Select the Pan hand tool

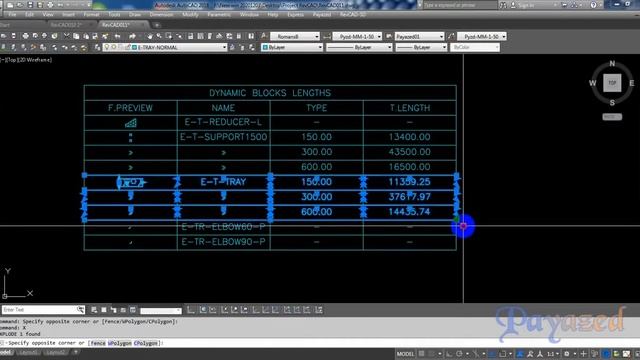click(x=150, y=36)
